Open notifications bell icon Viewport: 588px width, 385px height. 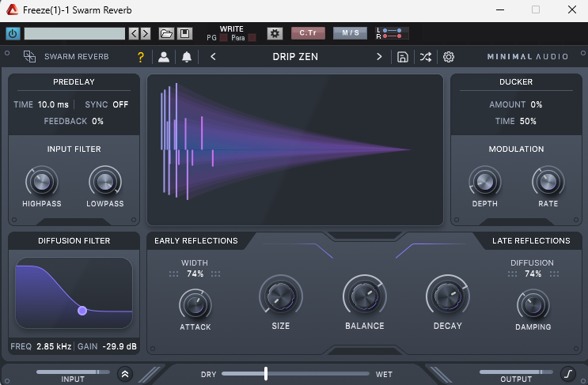[x=187, y=57]
